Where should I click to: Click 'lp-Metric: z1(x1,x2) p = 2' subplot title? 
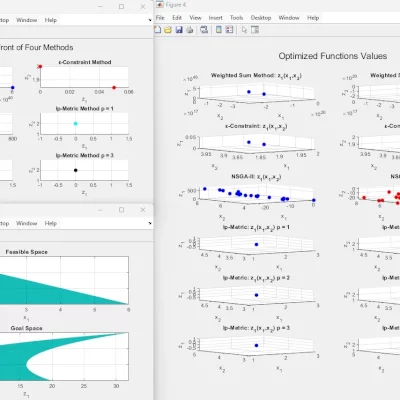click(x=256, y=278)
